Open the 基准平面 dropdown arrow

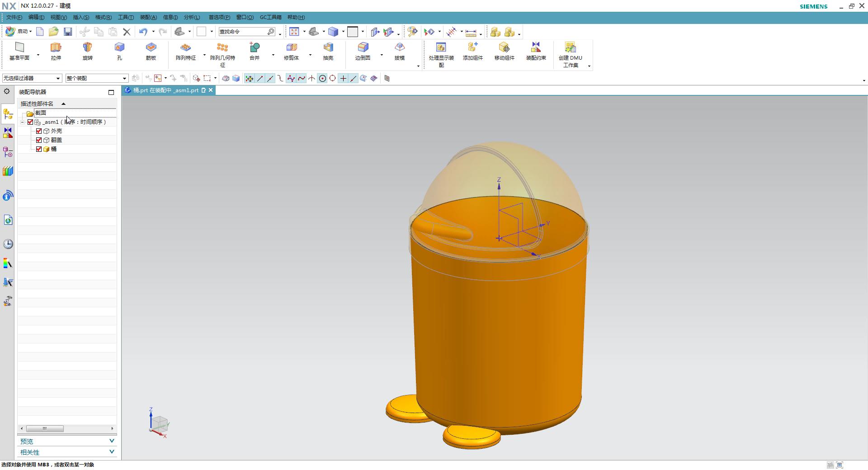pyautogui.click(x=38, y=55)
